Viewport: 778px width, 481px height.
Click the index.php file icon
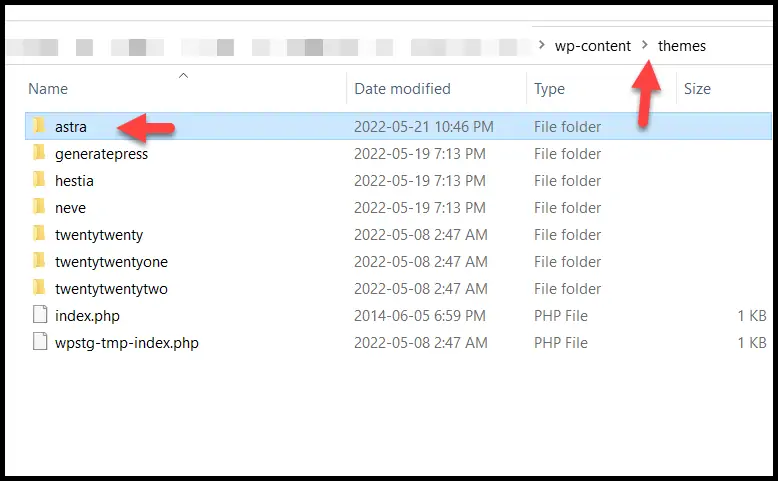tap(39, 316)
